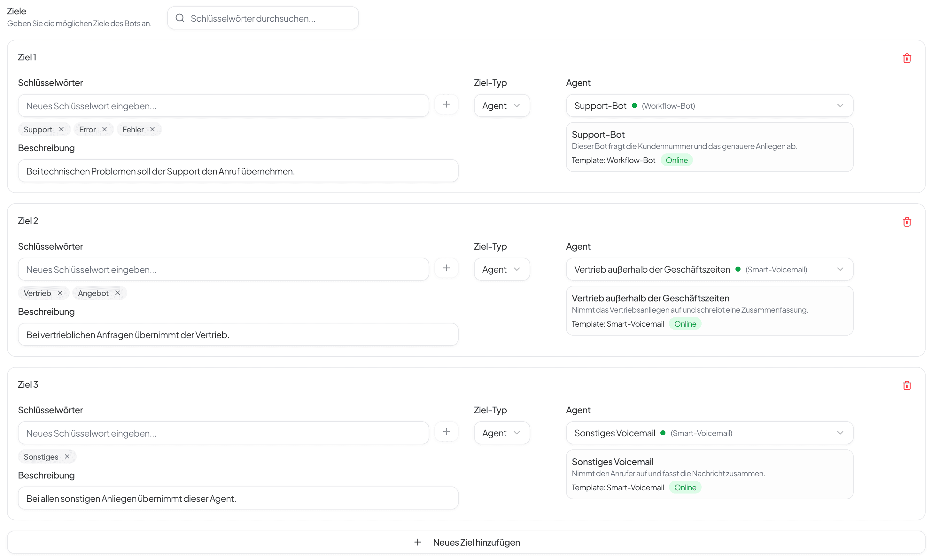The image size is (932, 560).
Task: Focus the Schlüsselwörter durchsuchen search field
Action: point(268,18)
